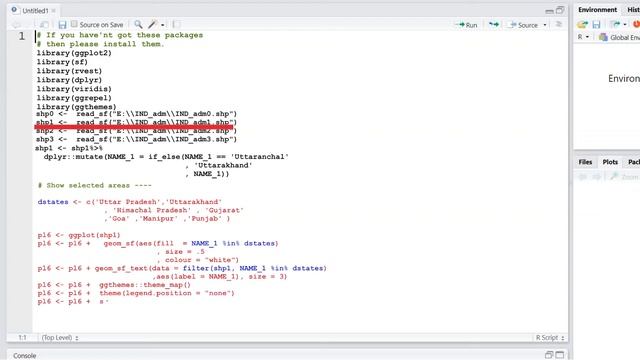The image size is (640, 360).
Task: Open the Import Dataset dropdown arrow
Action: tap(625, 24)
